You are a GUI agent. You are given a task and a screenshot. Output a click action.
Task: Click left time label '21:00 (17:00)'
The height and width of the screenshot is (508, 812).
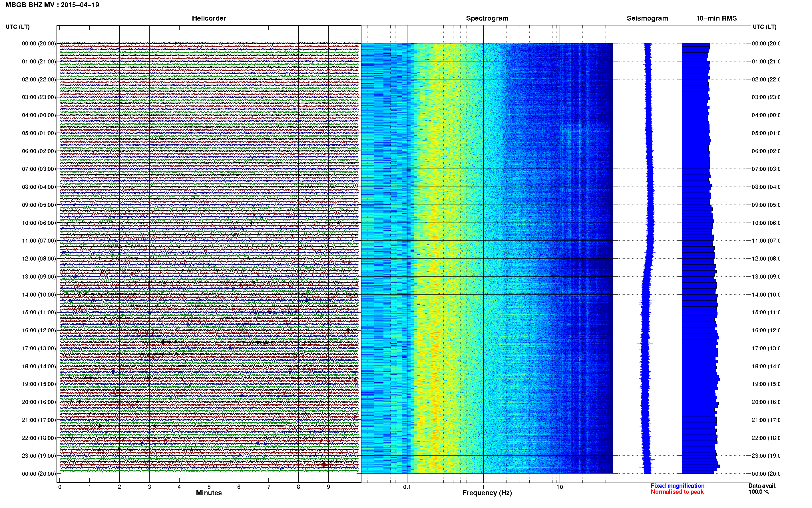tap(39, 420)
